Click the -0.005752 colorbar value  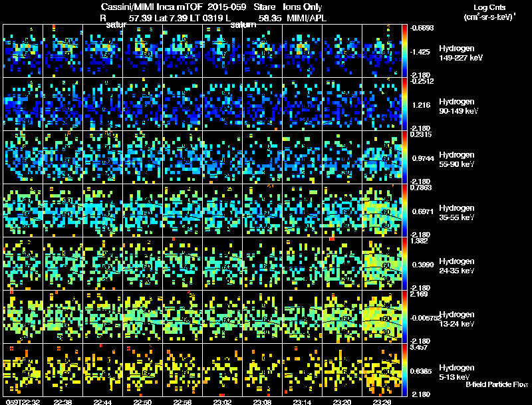pyautogui.click(x=426, y=318)
